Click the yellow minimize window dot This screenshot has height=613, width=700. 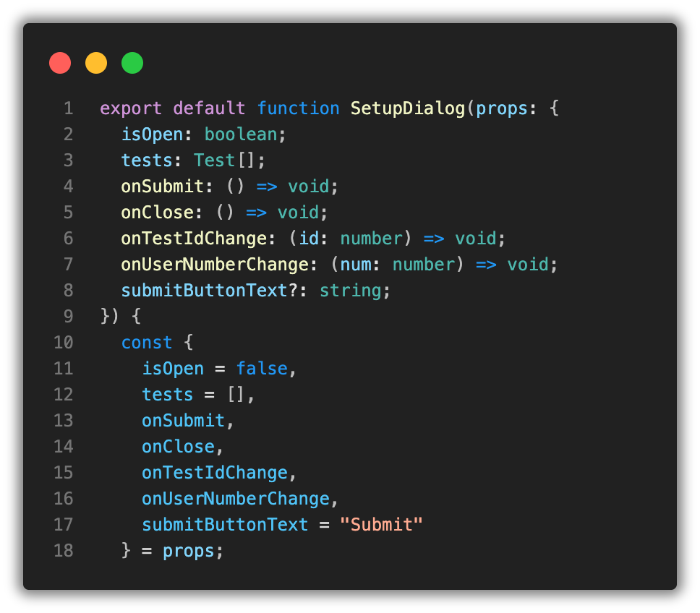[96, 63]
